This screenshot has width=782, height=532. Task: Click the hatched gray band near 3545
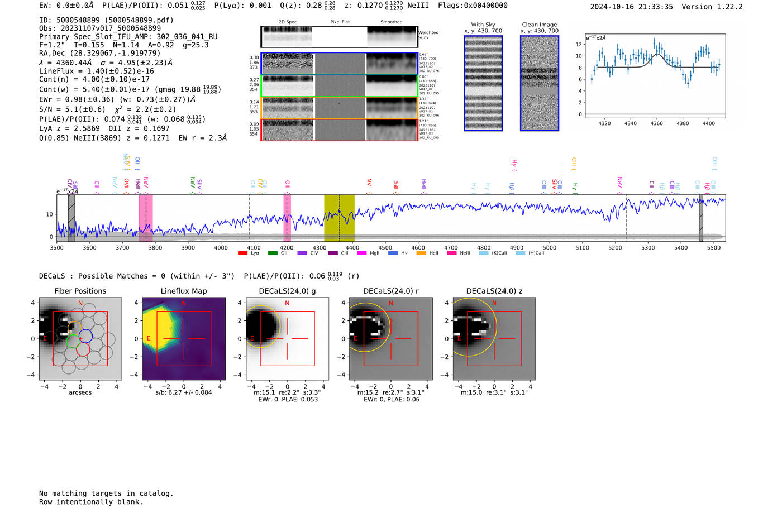pyautogui.click(x=71, y=218)
